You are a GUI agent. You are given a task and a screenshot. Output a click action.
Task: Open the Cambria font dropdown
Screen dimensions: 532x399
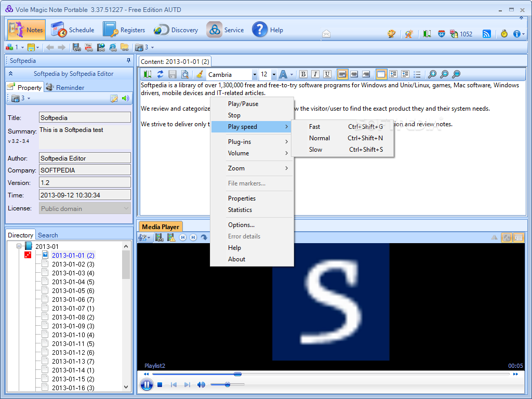point(255,74)
